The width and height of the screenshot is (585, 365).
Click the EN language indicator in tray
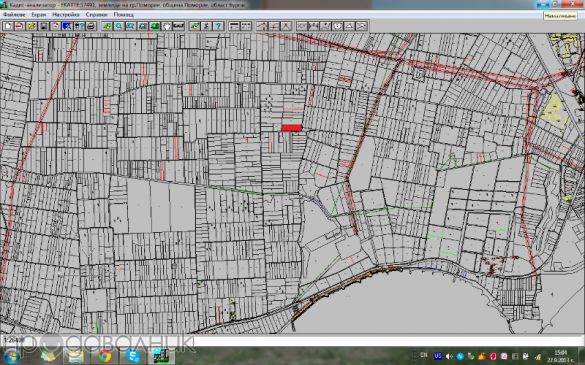424,355
